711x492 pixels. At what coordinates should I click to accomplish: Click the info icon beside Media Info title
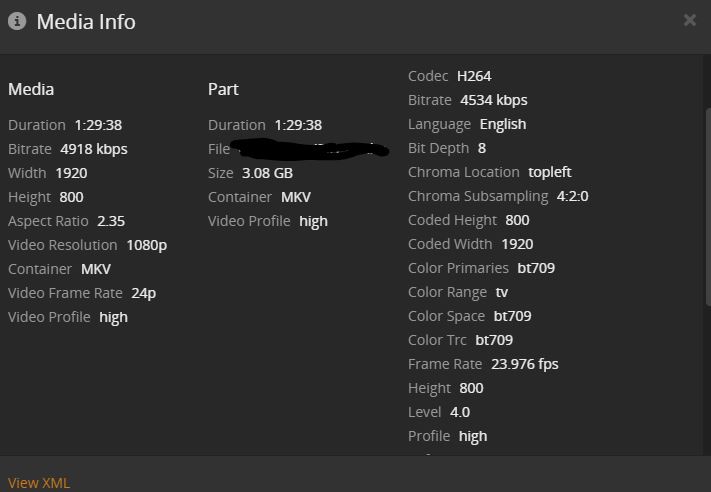click(17, 21)
